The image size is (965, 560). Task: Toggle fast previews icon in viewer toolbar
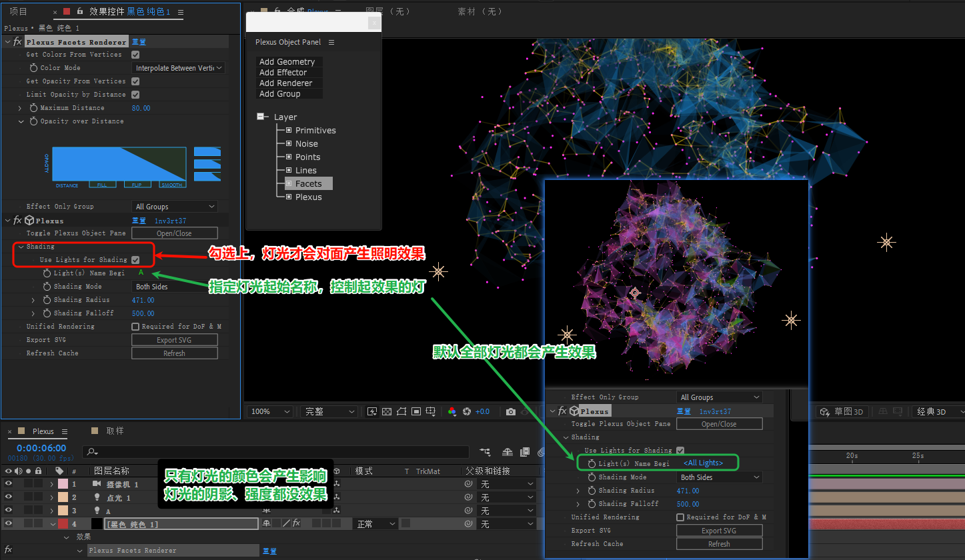point(372,412)
